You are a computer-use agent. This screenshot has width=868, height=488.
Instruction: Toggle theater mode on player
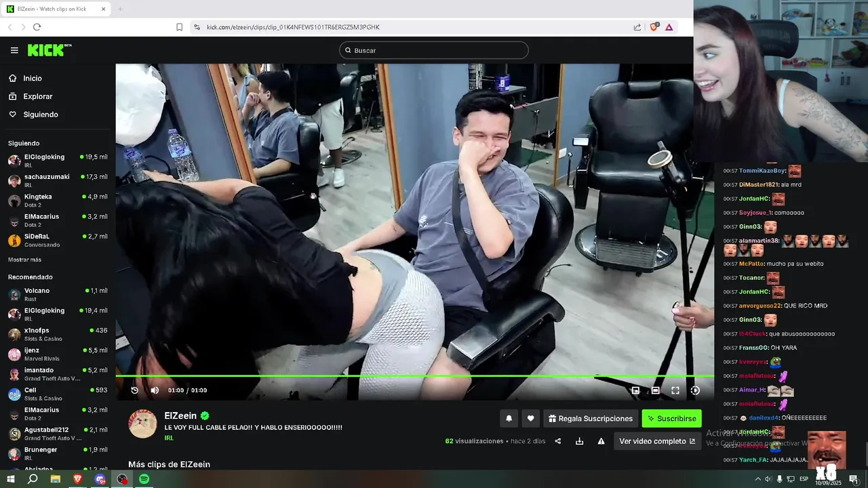(x=656, y=390)
